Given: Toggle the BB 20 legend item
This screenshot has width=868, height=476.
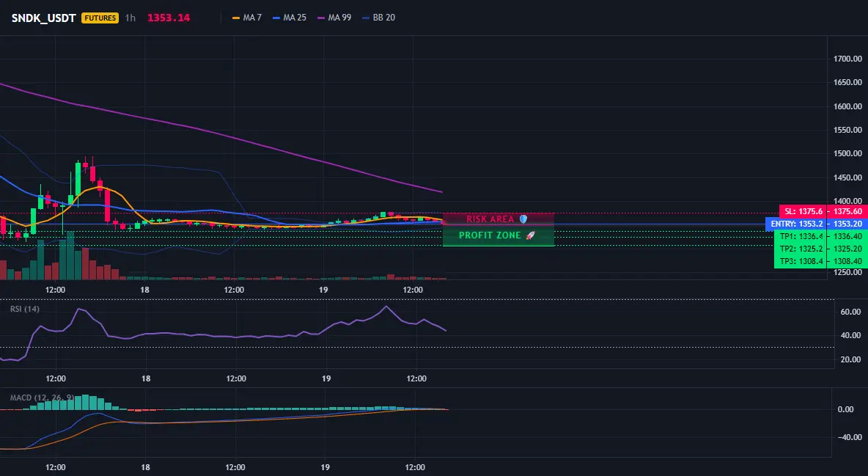Looking at the screenshot, I should pyautogui.click(x=378, y=18).
